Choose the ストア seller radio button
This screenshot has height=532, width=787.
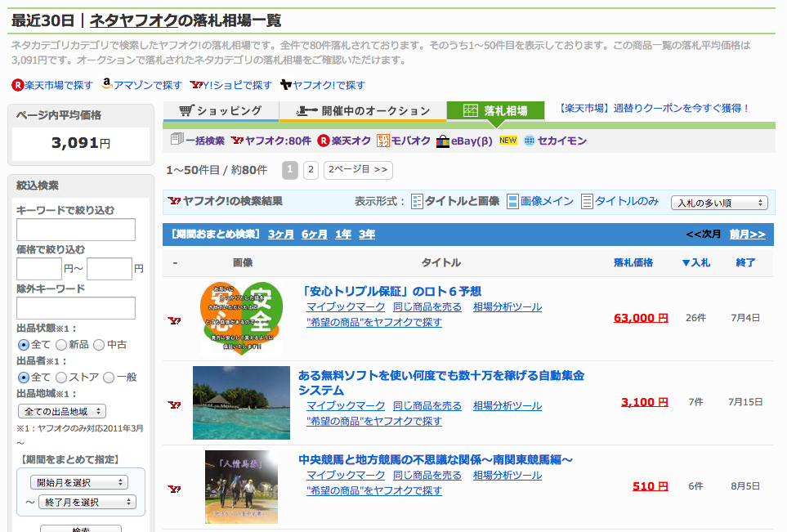tap(61, 378)
